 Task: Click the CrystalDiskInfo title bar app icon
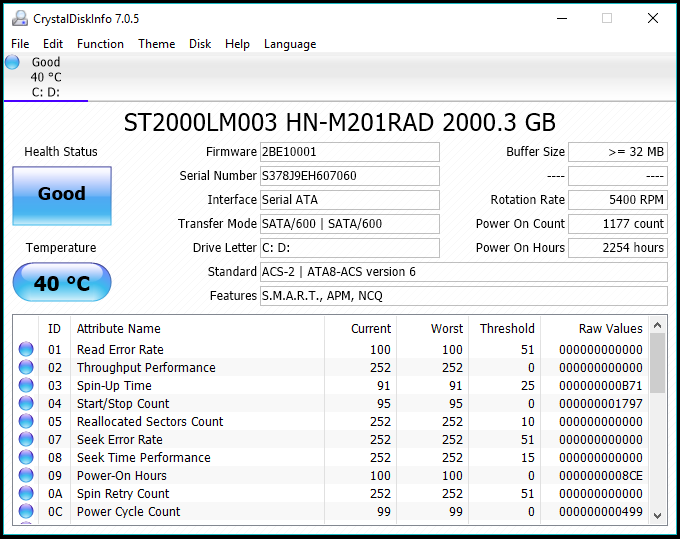click(17, 18)
